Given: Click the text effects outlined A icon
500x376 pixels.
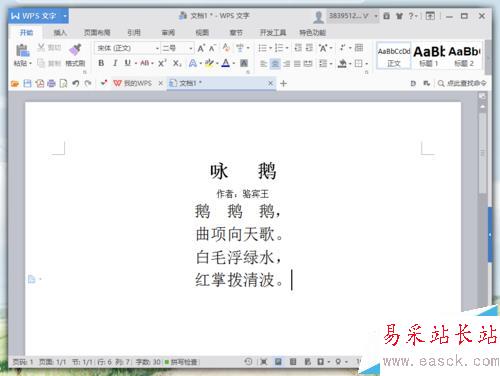Looking at the screenshot, I should click(192, 63).
